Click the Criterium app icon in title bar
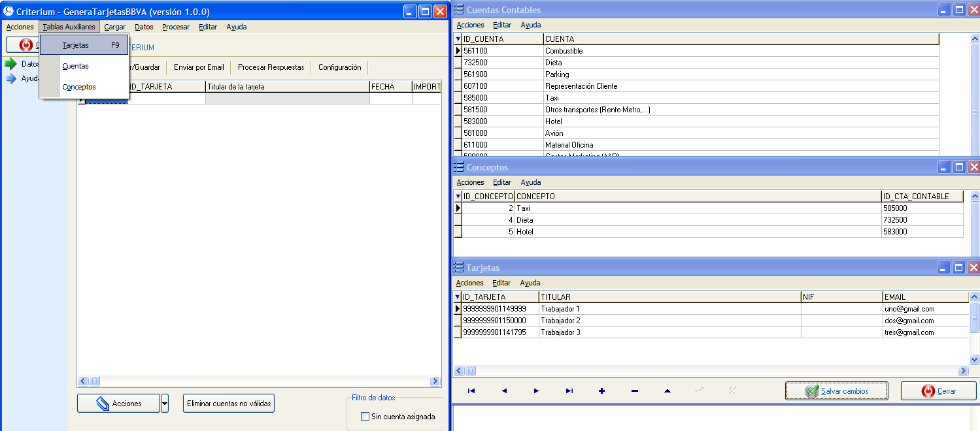 pos(9,11)
